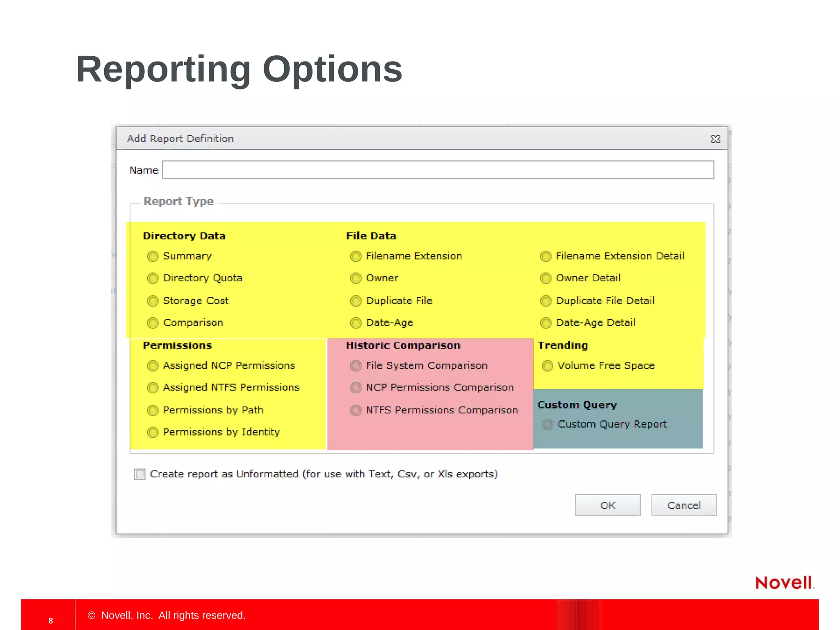The height and width of the screenshot is (630, 840).
Task: Select the Duplicate File report type
Action: click(x=356, y=301)
